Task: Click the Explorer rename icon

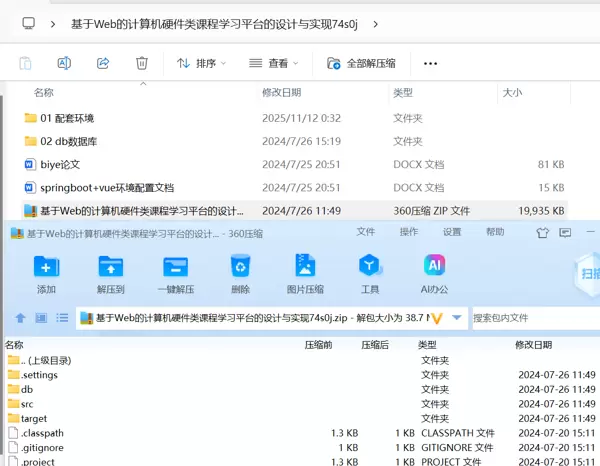Action: [x=64, y=63]
